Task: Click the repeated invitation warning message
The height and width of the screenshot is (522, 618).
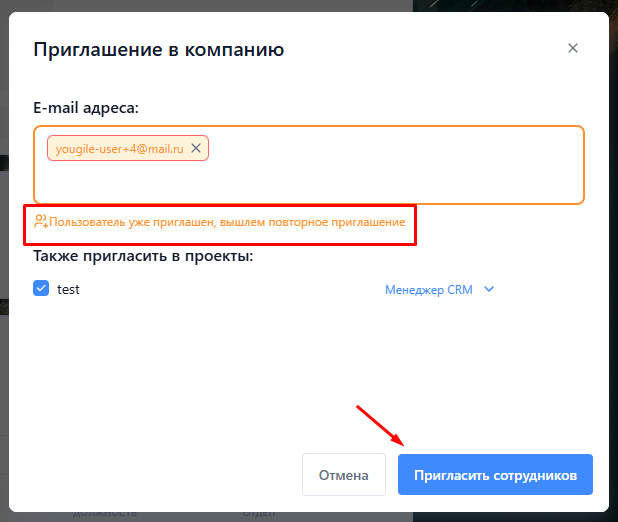Action: [227, 222]
